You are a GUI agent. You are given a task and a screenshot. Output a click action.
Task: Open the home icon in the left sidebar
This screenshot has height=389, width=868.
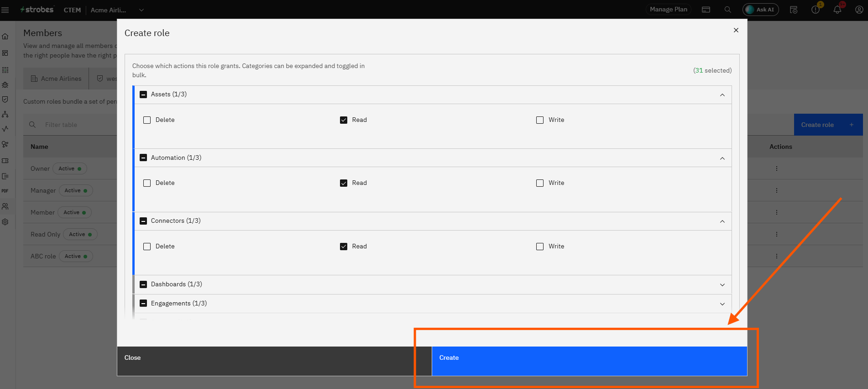5,37
